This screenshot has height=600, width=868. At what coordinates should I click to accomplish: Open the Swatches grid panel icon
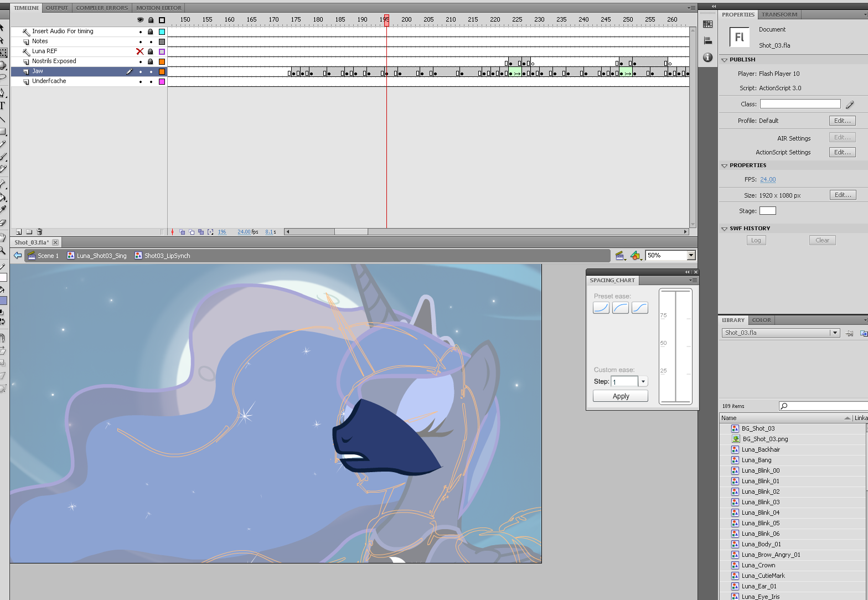coord(707,24)
